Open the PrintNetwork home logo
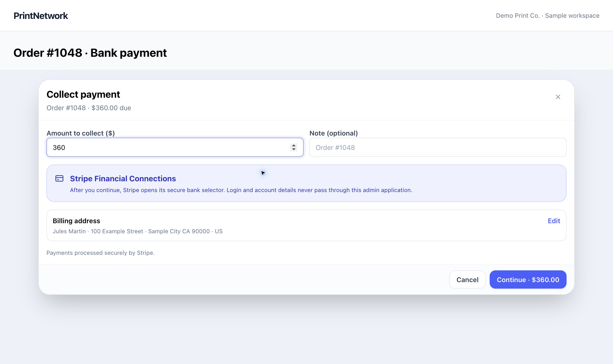 [x=41, y=16]
